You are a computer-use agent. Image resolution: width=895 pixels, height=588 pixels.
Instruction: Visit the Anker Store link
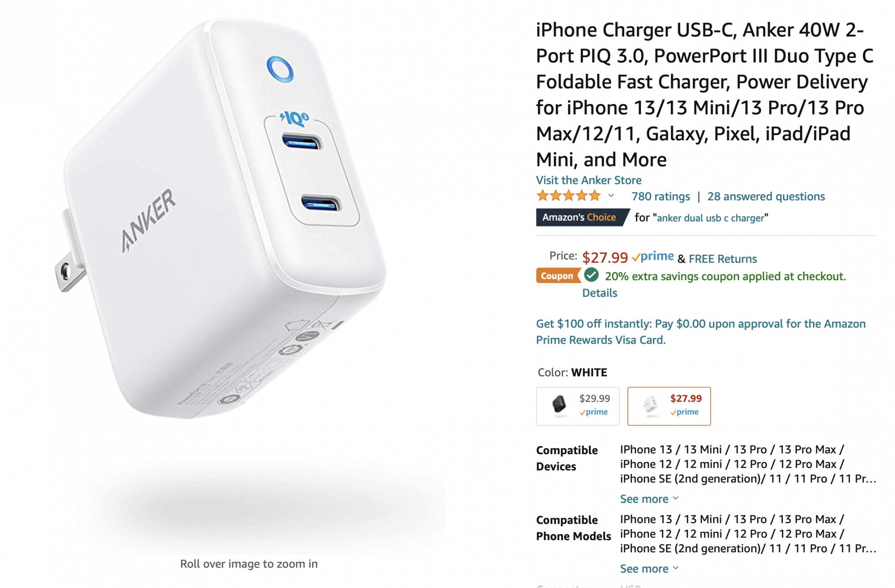click(x=589, y=180)
